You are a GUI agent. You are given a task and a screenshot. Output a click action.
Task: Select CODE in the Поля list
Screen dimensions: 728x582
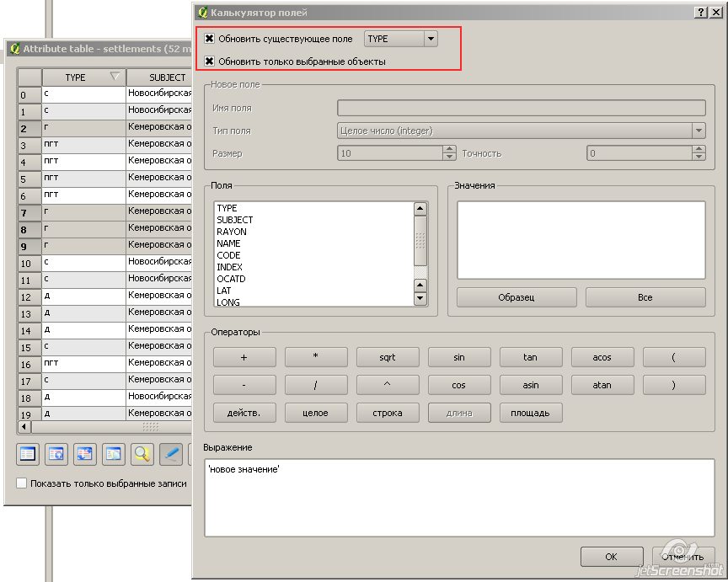228,255
